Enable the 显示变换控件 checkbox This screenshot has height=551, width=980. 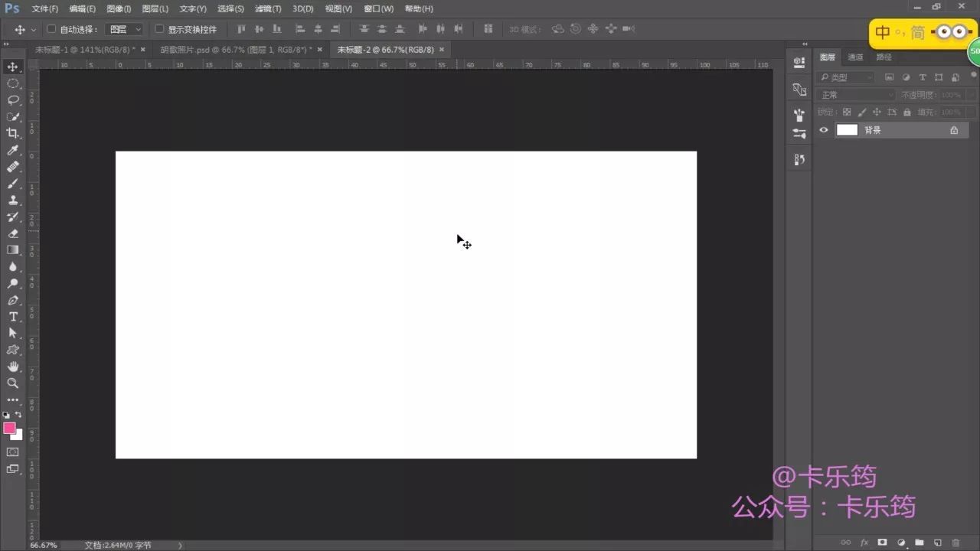click(x=160, y=29)
